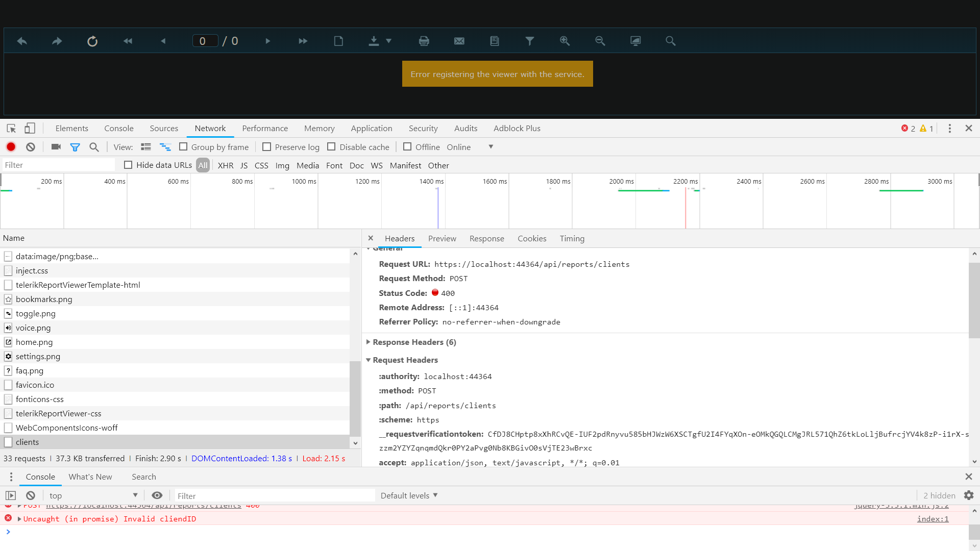
Task: Zoom out on the report
Action: coord(600,41)
